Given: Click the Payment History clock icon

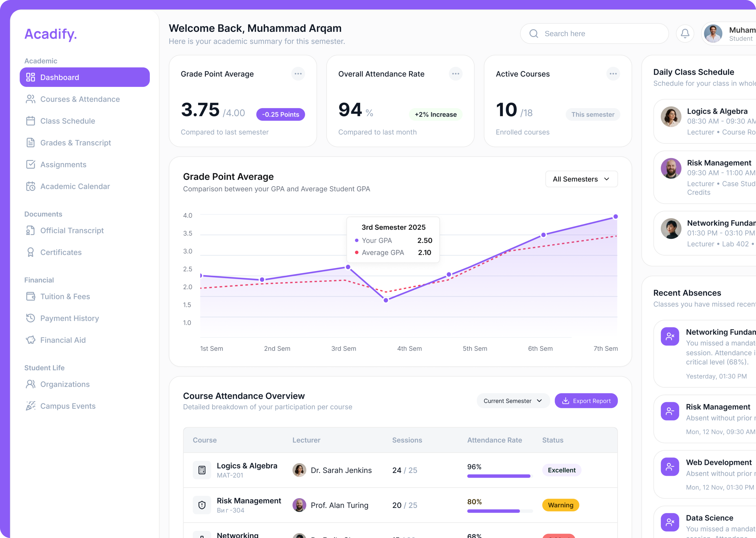Looking at the screenshot, I should [30, 318].
